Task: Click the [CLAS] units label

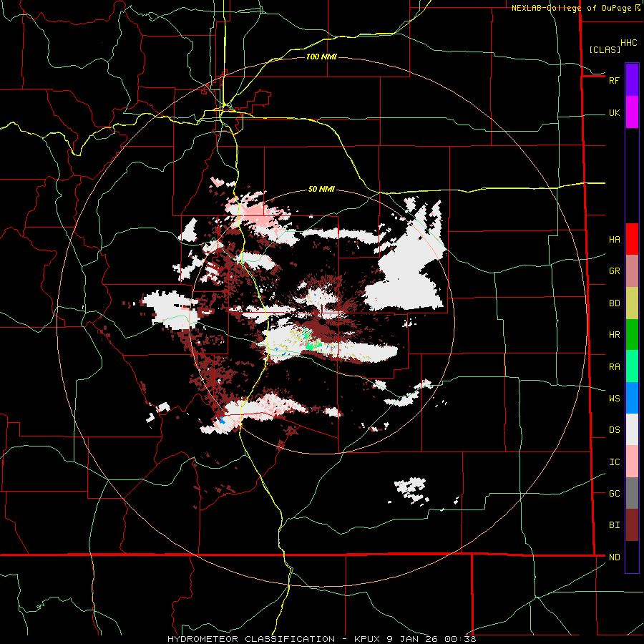Action: tap(605, 49)
